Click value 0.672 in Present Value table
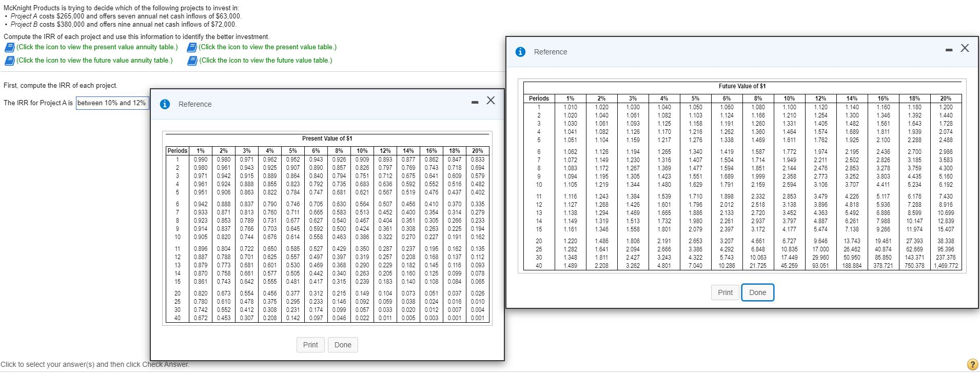The width and height of the screenshot is (980, 373). [201, 318]
